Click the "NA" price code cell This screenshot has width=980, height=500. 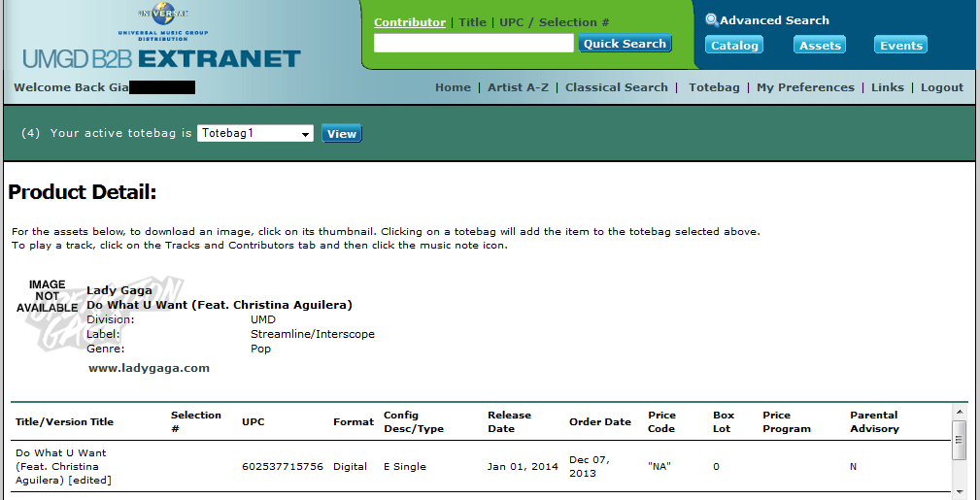[x=659, y=467]
